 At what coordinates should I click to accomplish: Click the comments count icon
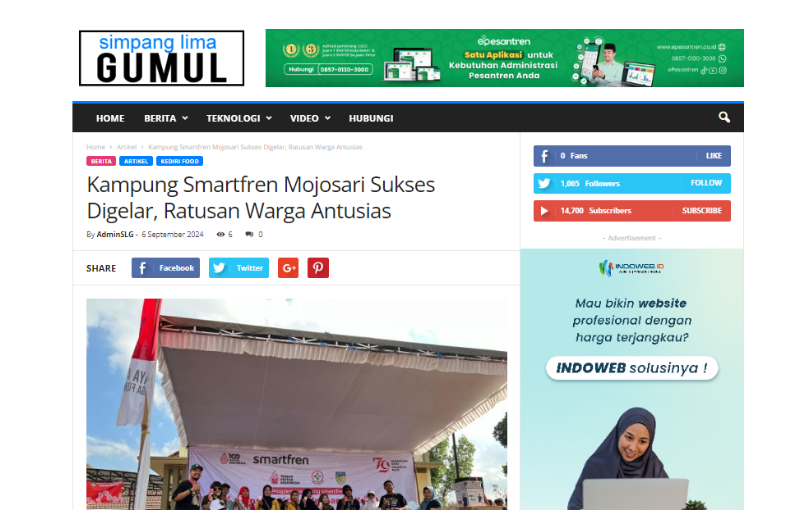tap(250, 235)
